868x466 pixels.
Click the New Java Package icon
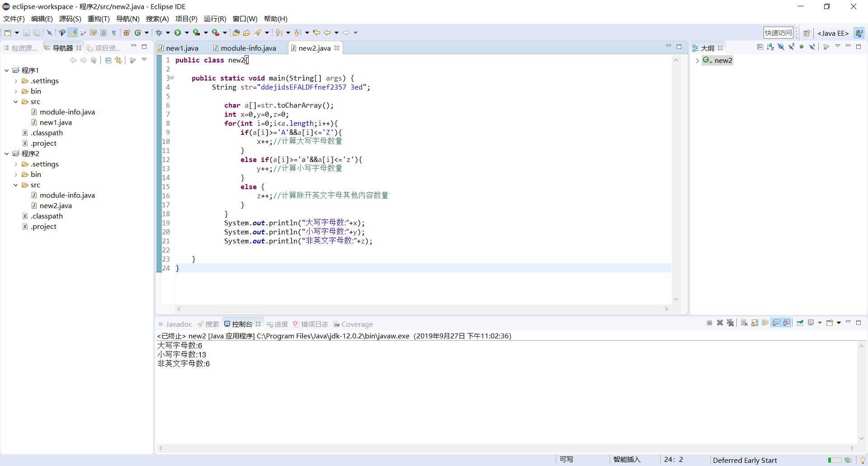127,33
